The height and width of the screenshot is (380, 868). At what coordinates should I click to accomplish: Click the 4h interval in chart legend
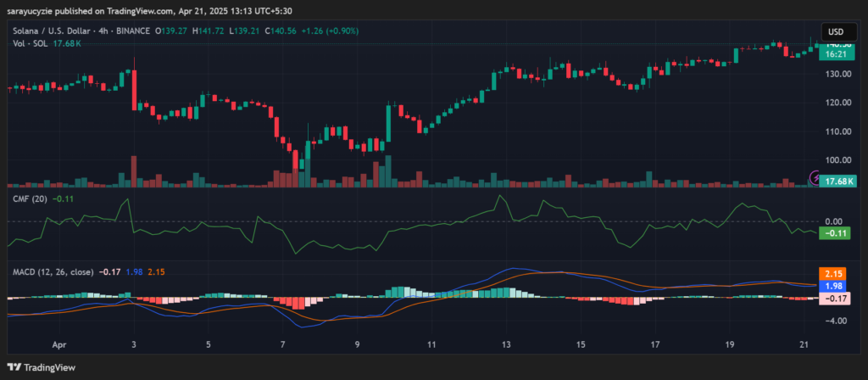coord(111,31)
